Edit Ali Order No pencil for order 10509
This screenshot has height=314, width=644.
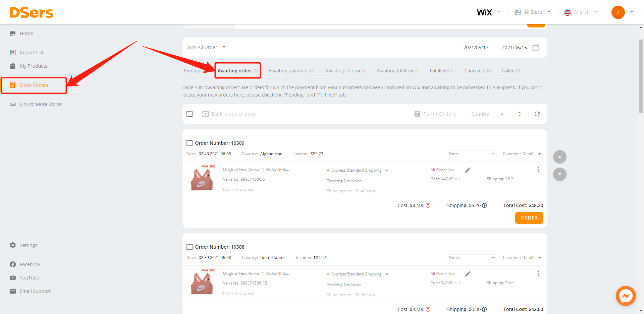point(468,170)
